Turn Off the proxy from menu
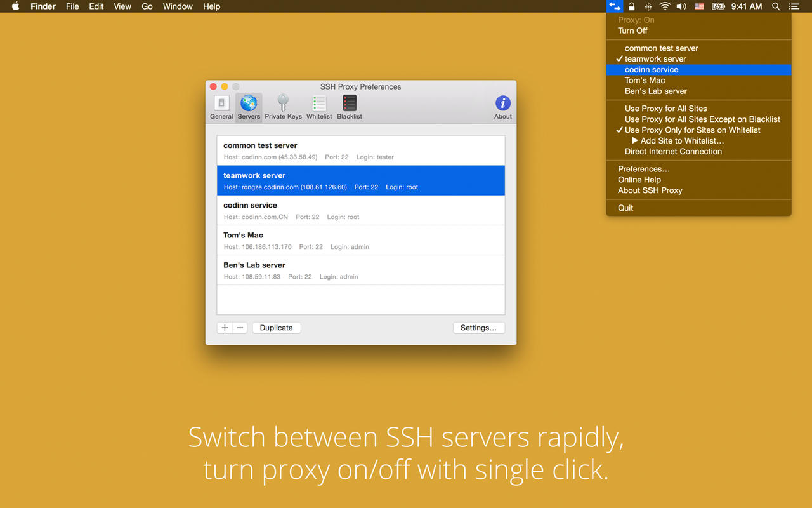 [632, 30]
